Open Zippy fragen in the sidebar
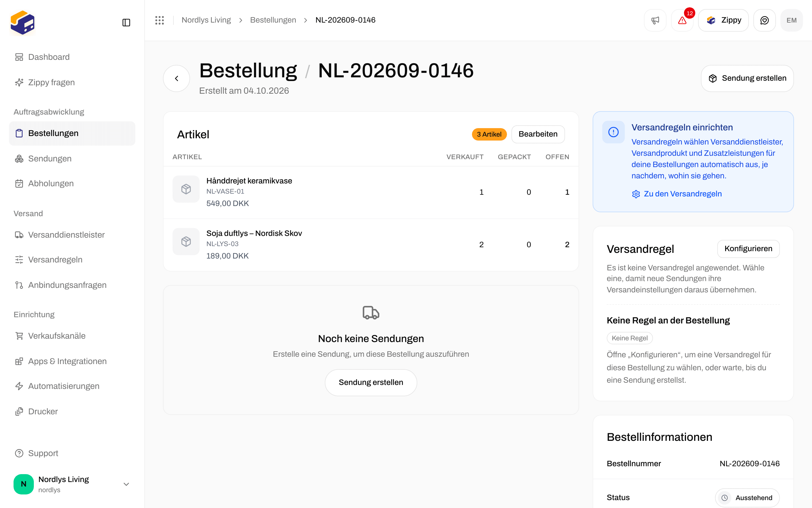The image size is (812, 508). pos(72,82)
